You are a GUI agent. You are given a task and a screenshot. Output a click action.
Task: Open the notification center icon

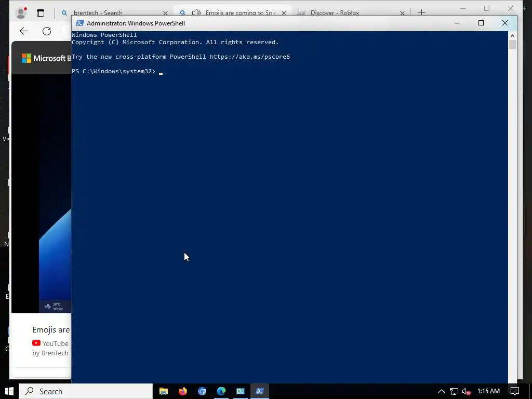(x=515, y=391)
